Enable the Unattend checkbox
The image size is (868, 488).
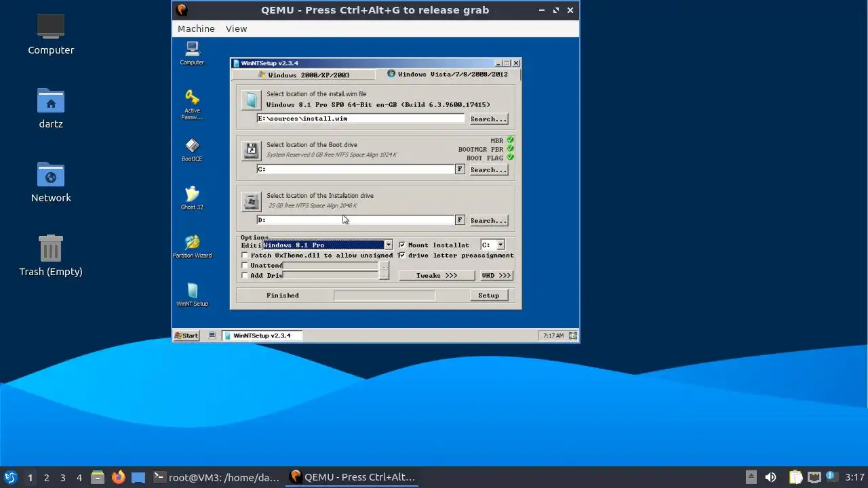tap(245, 266)
